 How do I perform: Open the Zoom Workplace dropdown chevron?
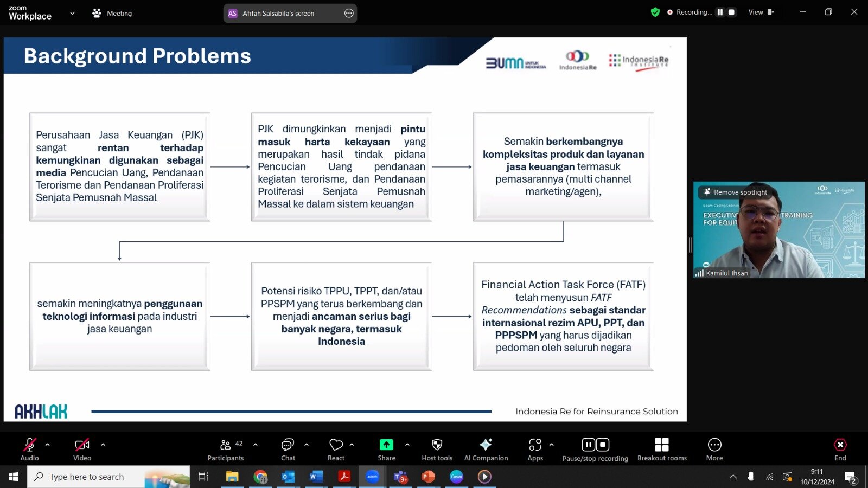72,13
